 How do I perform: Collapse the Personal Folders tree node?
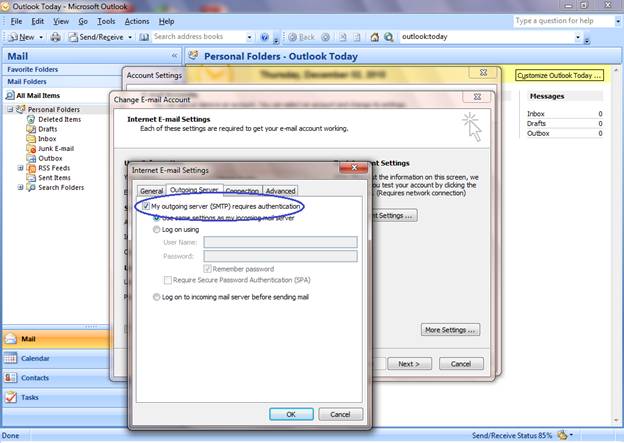(x=10, y=109)
